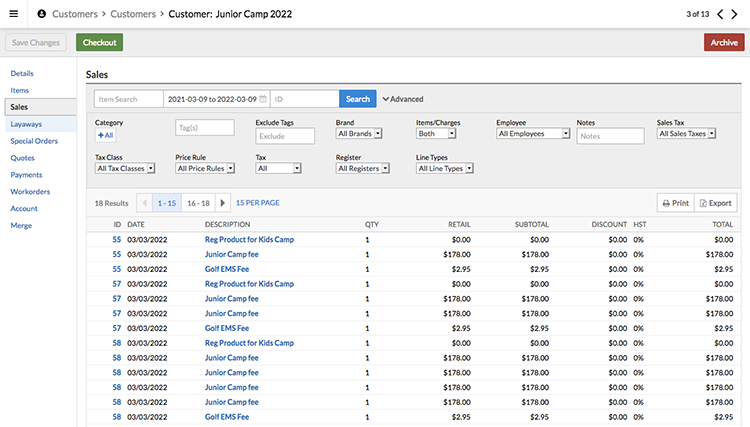Switch to the Workorders sidebar section
Viewport: 750px width, 427px height.
pos(30,191)
